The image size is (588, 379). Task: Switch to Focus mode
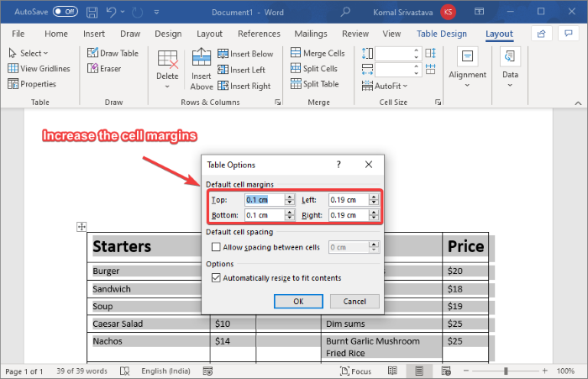pos(355,371)
